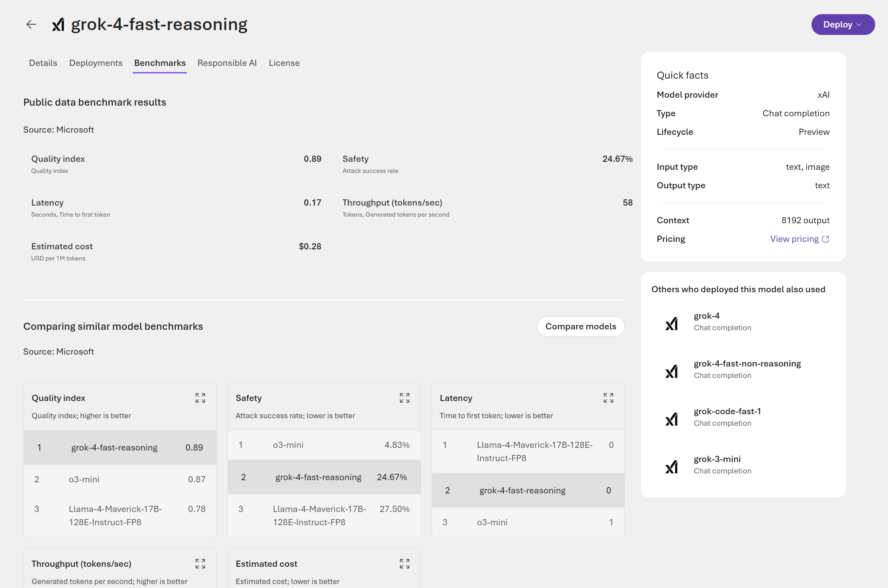The image size is (888, 588).
Task: Expand the Estimated cost chart
Action: tap(404, 564)
